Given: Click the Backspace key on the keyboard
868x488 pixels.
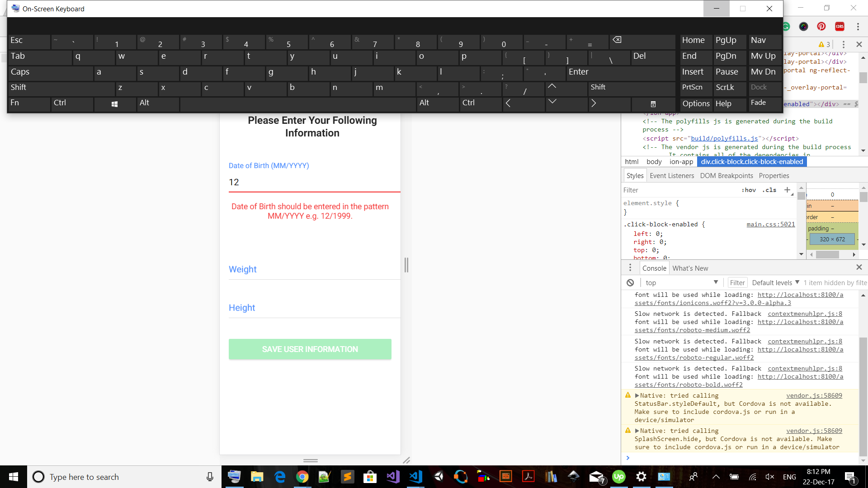Looking at the screenshot, I should (642, 42).
